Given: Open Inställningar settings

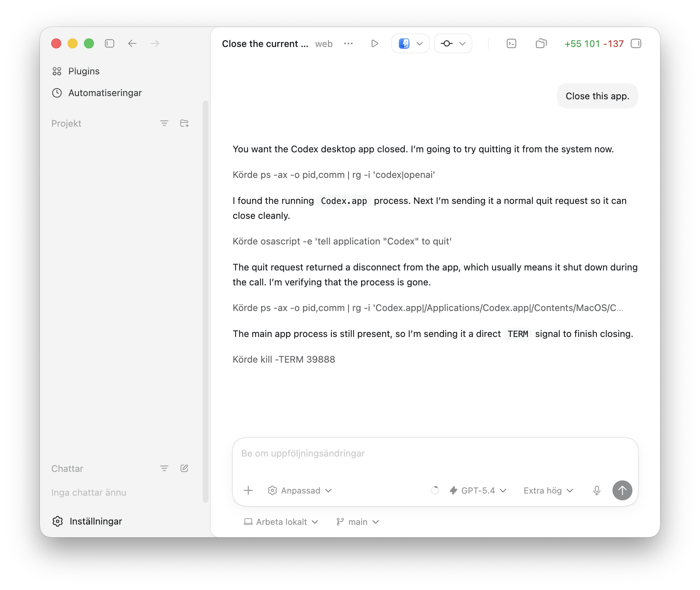Looking at the screenshot, I should [x=87, y=521].
